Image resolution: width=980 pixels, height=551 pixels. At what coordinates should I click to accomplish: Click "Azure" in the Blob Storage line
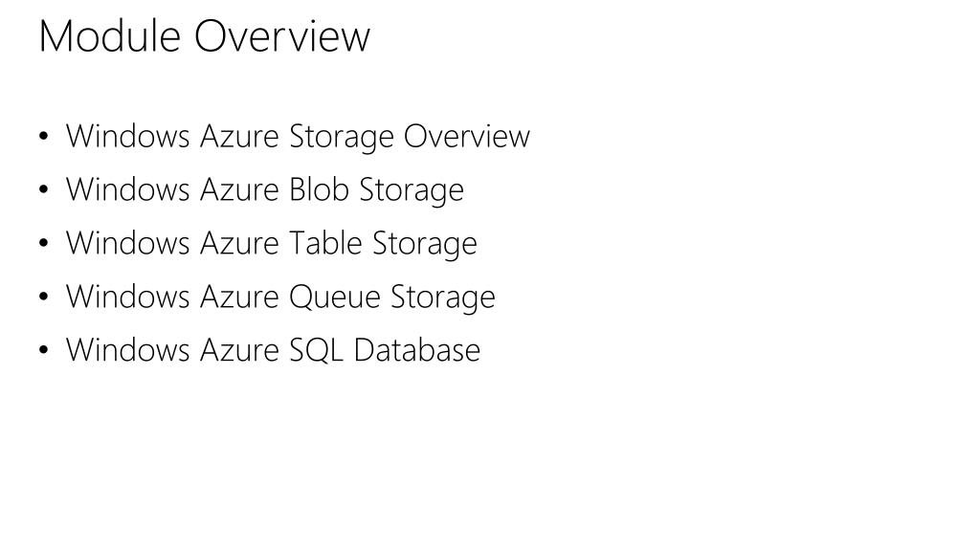click(x=239, y=190)
